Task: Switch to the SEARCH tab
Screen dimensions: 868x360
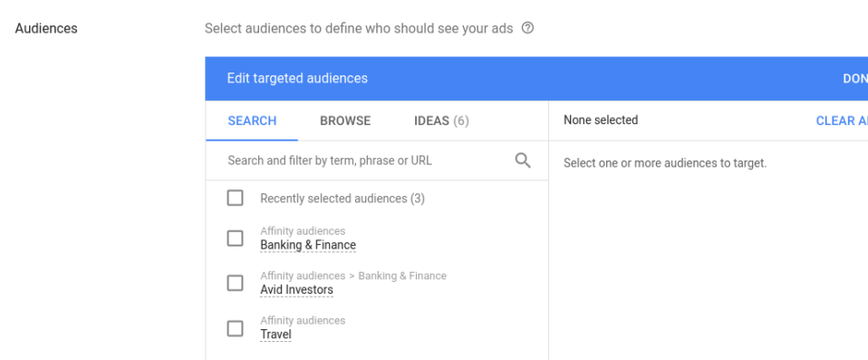Action: click(252, 121)
